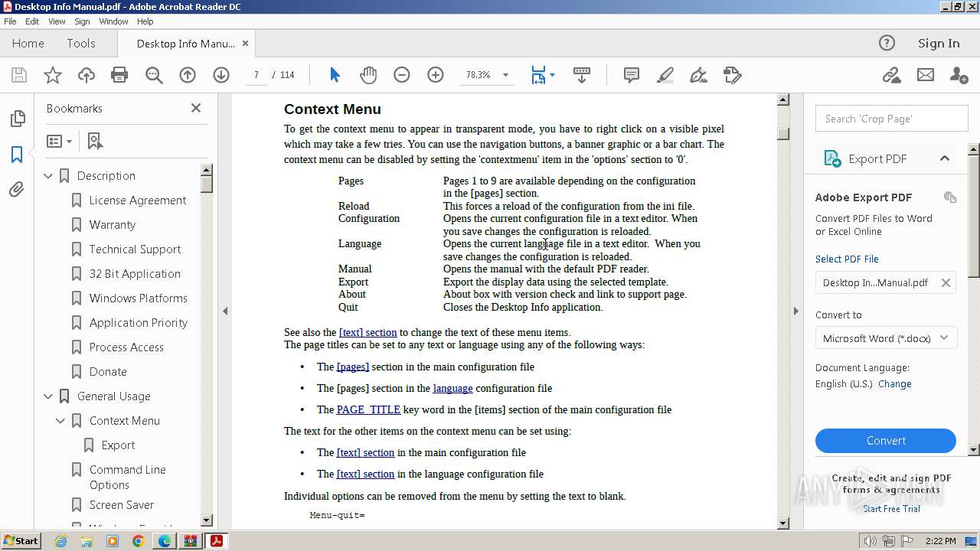Collapse the left navigation pane arrow
This screenshot has width=980, height=551.
(x=225, y=311)
